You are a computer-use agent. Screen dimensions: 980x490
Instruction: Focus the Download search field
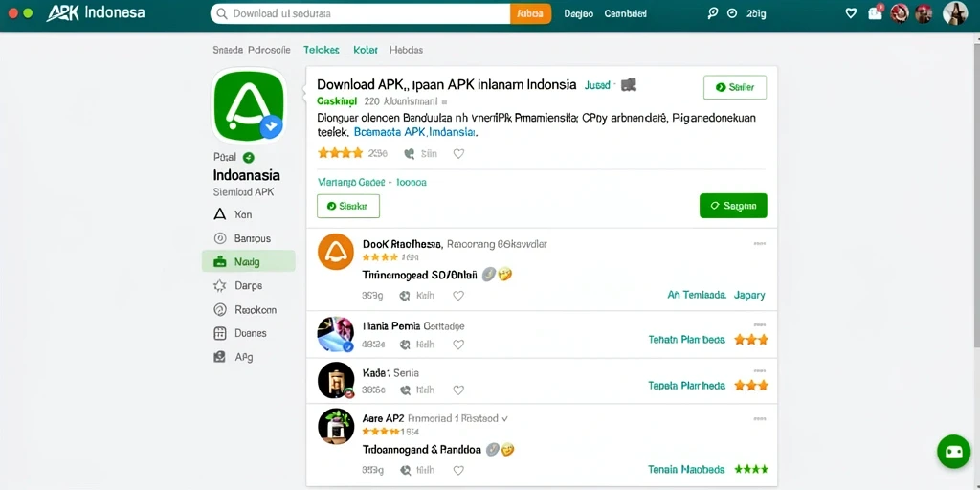[x=360, y=13]
